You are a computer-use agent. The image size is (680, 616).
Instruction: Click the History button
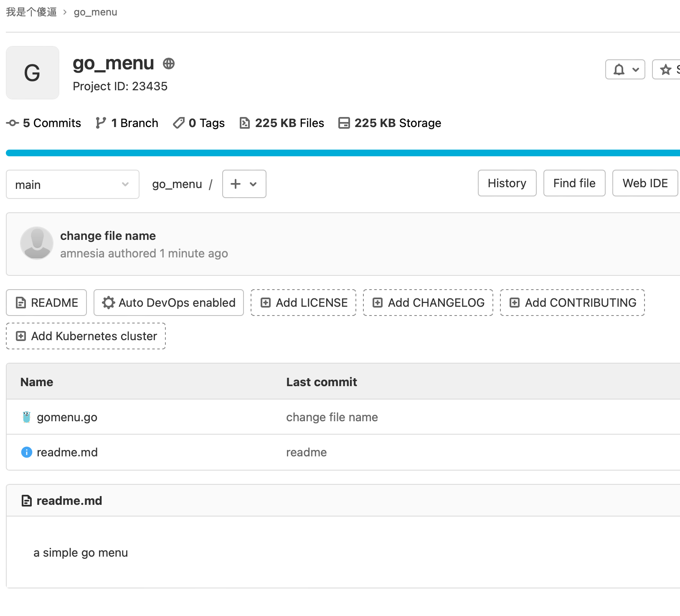[507, 183]
